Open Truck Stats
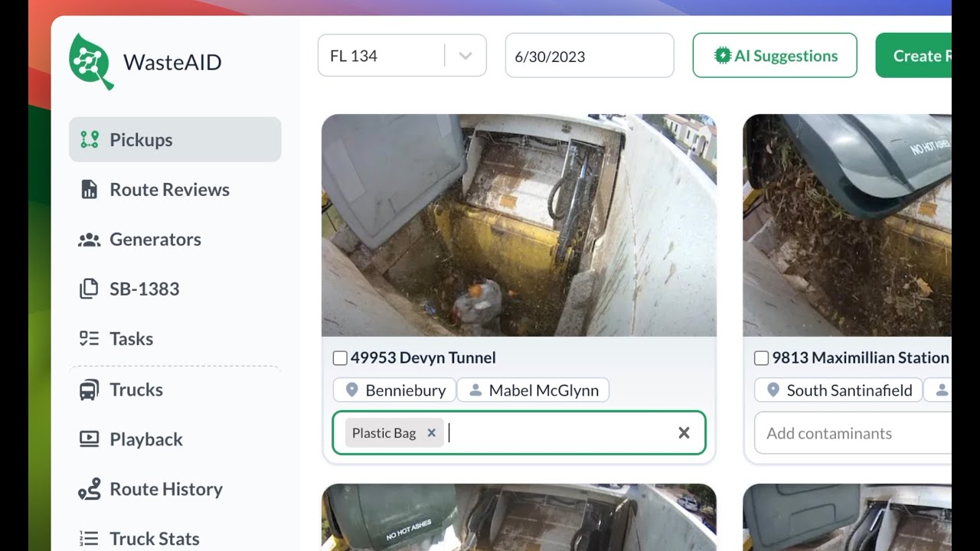Image resolution: width=980 pixels, height=551 pixels. (175, 539)
